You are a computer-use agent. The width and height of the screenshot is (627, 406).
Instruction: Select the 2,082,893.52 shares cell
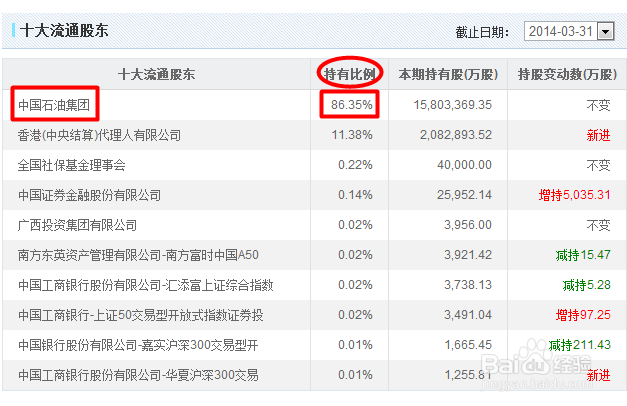[456, 135]
